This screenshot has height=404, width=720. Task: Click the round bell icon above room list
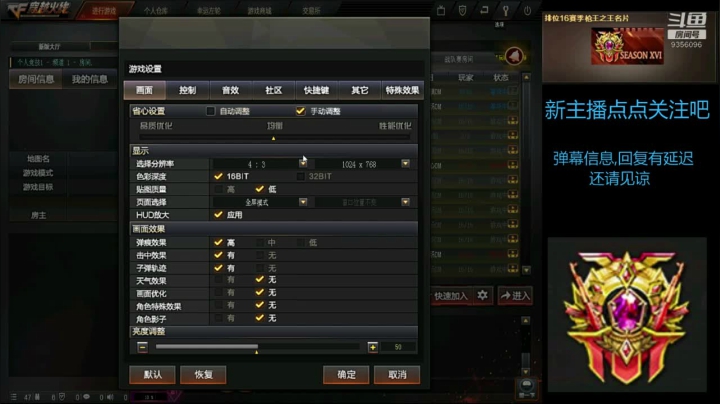pyautogui.click(x=514, y=56)
